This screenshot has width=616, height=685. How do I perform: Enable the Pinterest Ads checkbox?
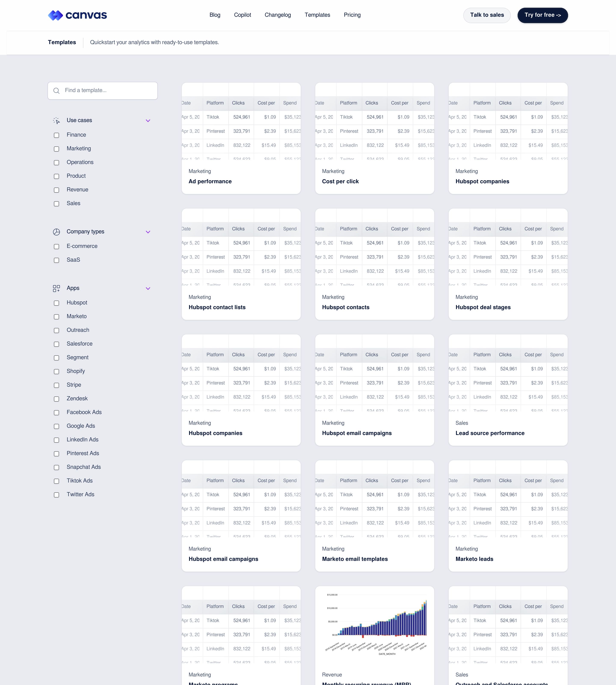[x=56, y=454]
